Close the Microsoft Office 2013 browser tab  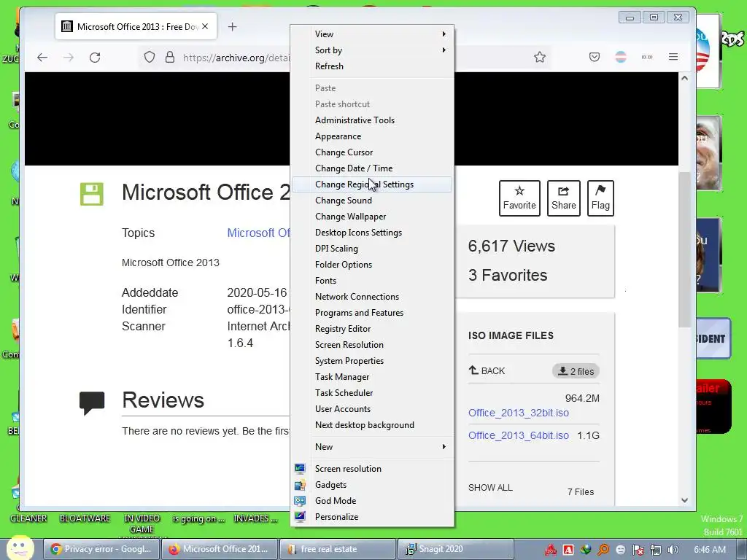click(x=205, y=27)
